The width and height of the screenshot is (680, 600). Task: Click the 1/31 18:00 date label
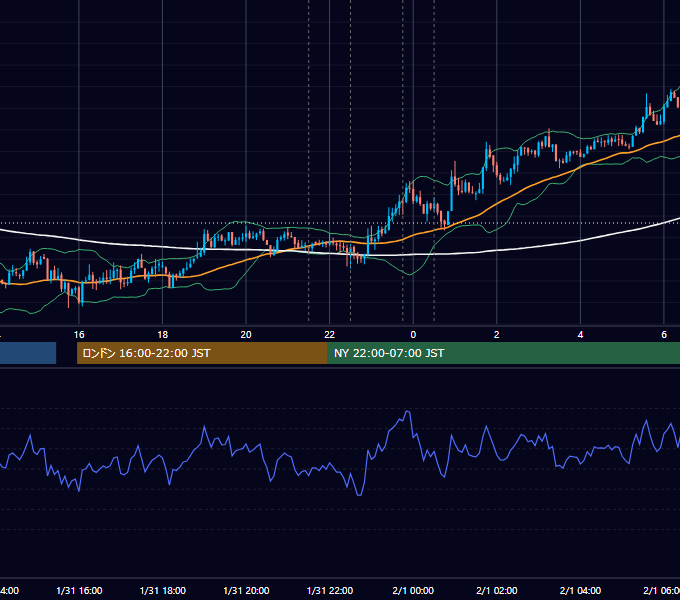point(163,590)
